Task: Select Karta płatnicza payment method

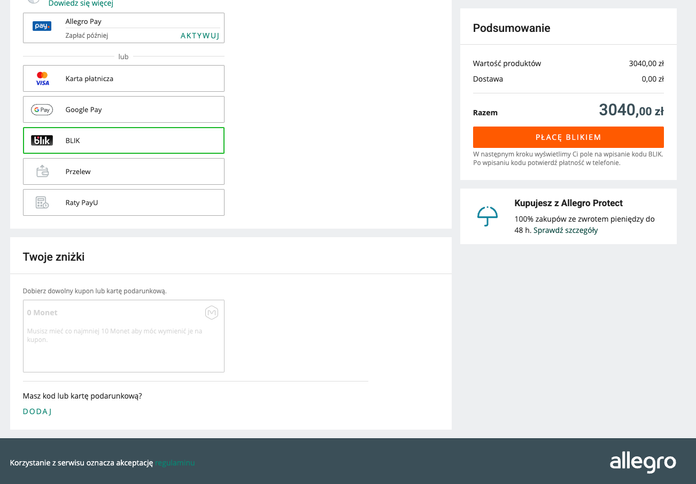Action: tap(124, 79)
